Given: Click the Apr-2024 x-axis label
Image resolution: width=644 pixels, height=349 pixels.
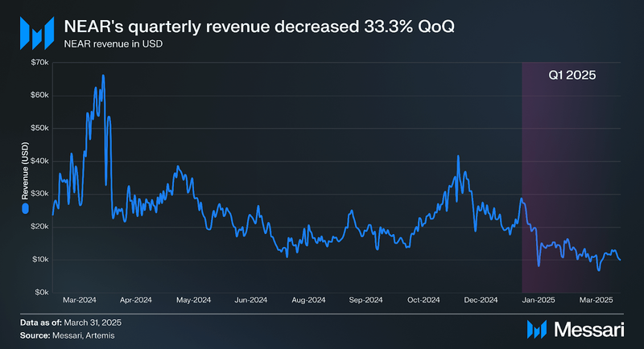Looking at the screenshot, I should click(x=136, y=300).
